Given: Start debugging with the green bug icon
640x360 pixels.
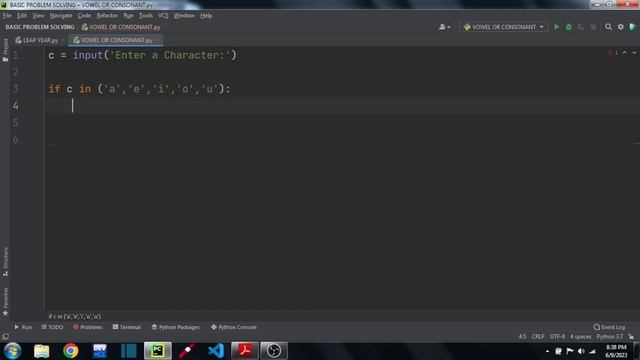Looking at the screenshot, I should point(569,27).
